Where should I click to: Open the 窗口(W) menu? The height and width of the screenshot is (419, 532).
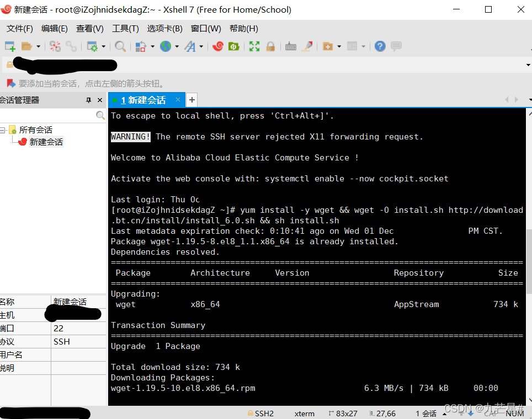(206, 29)
